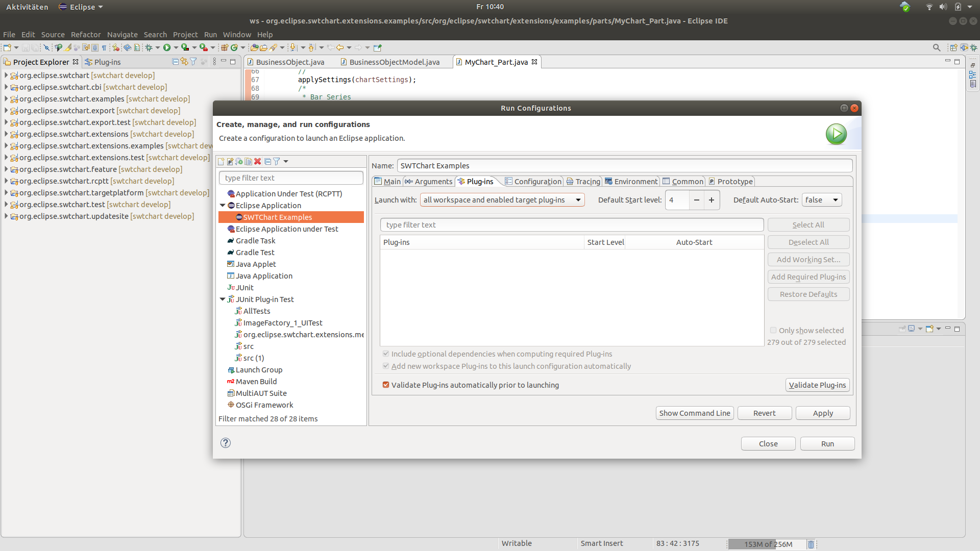This screenshot has height=551, width=980.
Task: Toggle Link with Editor in Project Explorer
Action: tap(184, 62)
